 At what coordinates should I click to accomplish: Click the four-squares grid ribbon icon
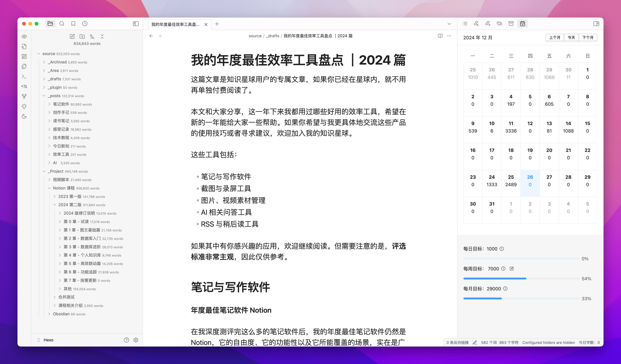pos(24,56)
